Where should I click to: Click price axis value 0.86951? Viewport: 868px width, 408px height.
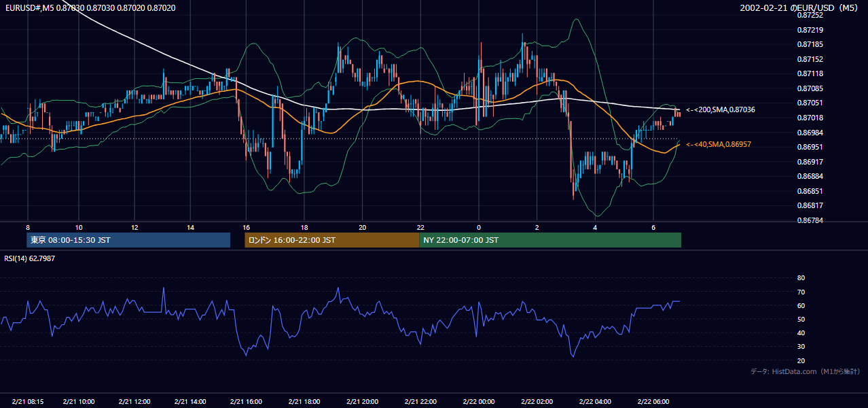click(x=810, y=147)
